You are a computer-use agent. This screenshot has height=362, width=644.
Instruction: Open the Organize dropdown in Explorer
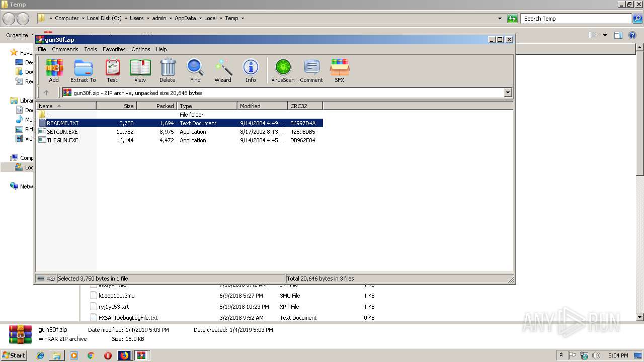[19, 35]
